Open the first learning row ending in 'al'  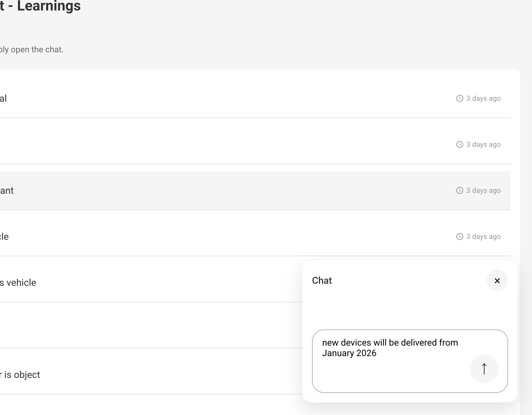120,98
